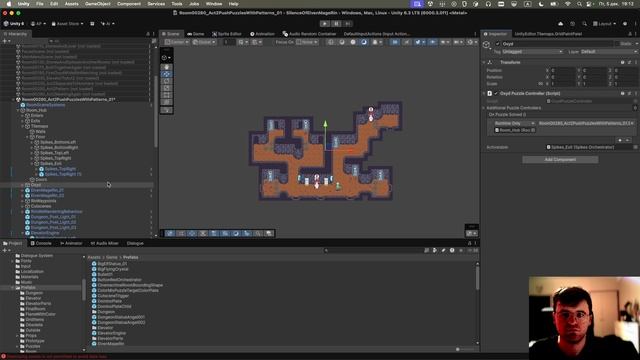Collapse the Tilemaps hierarchy node
The image size is (640, 360).
point(23,126)
